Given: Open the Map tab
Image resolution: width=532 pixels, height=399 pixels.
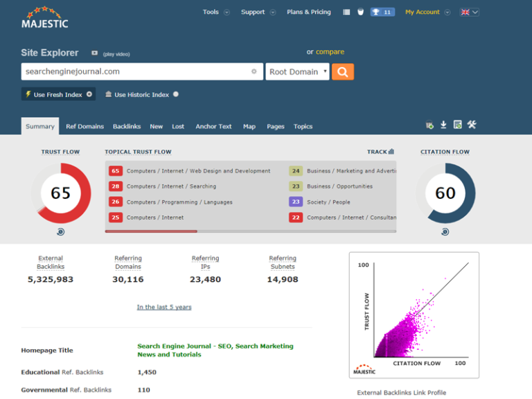Looking at the screenshot, I should tap(249, 126).
